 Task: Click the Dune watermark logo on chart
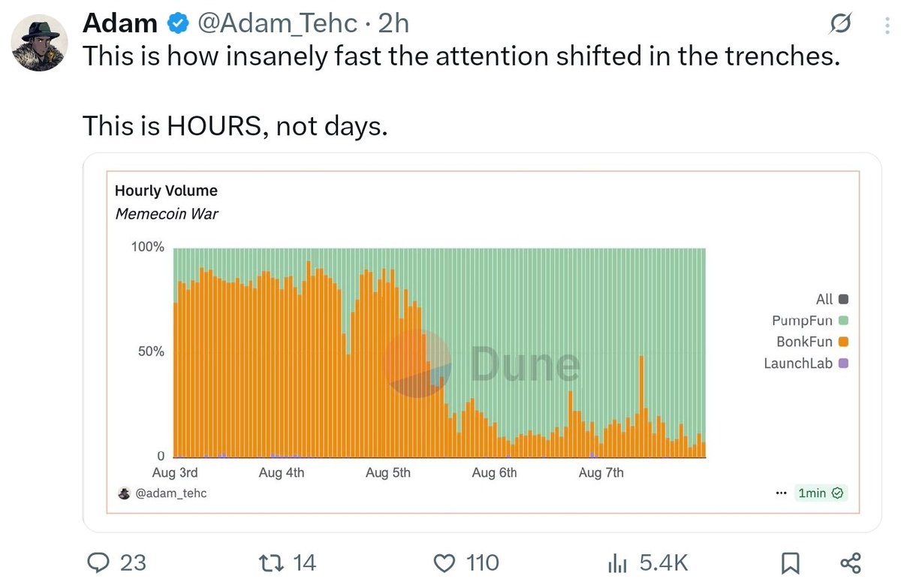(482, 363)
